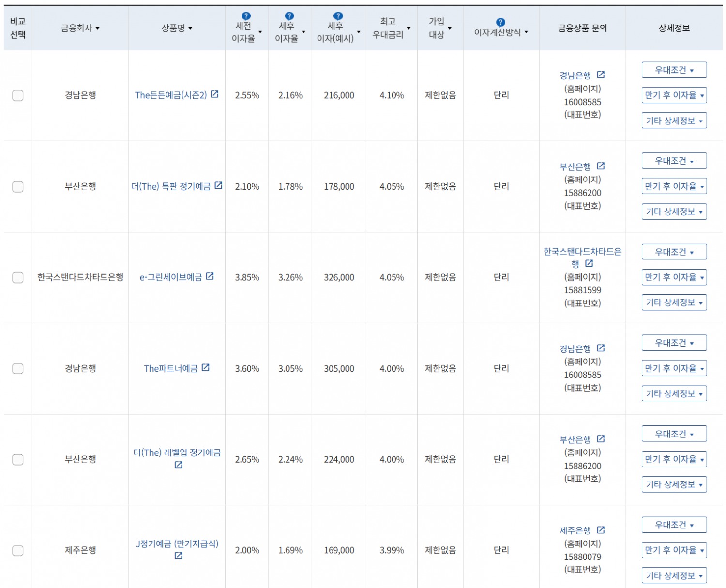This screenshot has width=726, height=588.
Task: Expand 기타 상세정보 for The파트너예금 row
Action: (674, 393)
